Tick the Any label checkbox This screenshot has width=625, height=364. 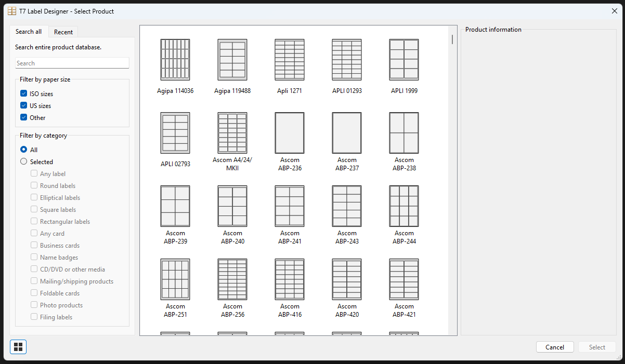tap(34, 174)
